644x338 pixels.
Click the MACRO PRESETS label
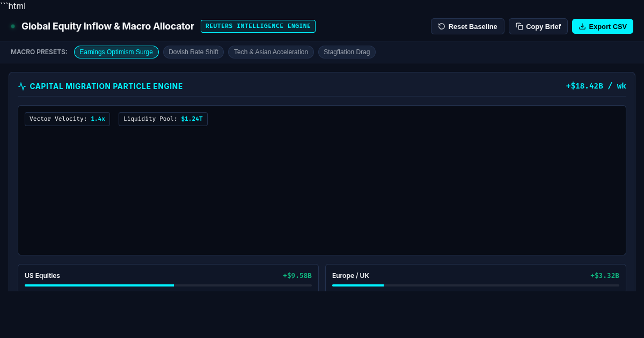[39, 52]
